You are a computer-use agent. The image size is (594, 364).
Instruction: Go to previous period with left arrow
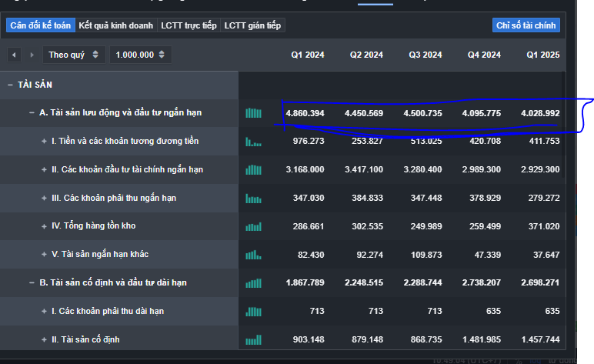pos(15,55)
